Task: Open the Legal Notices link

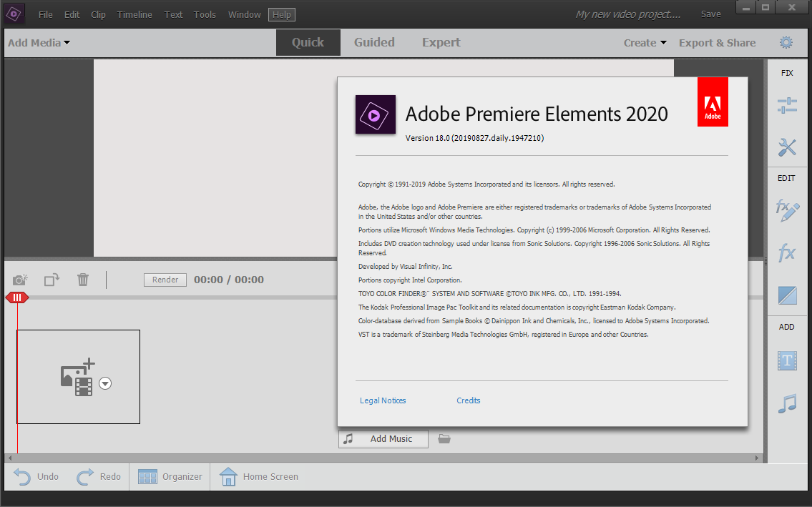Action: coord(383,400)
